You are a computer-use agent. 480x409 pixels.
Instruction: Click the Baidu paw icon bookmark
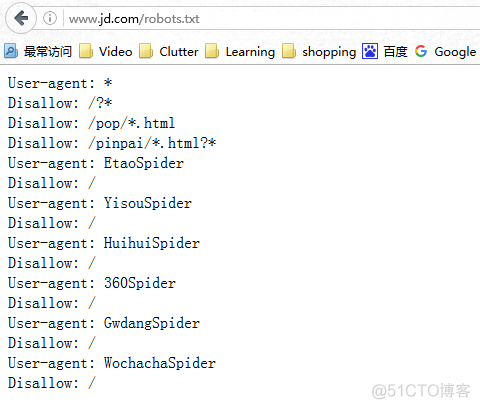point(370,51)
